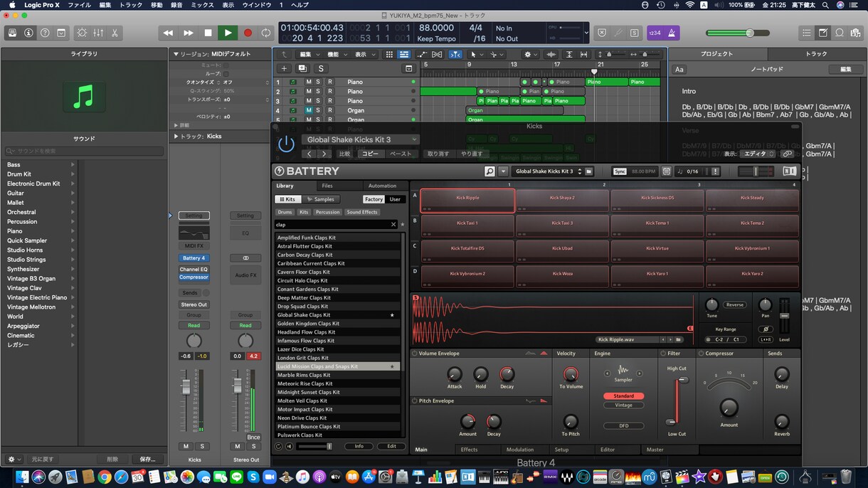Select the Kick Steady cell
The image size is (868, 488).
[x=752, y=200]
